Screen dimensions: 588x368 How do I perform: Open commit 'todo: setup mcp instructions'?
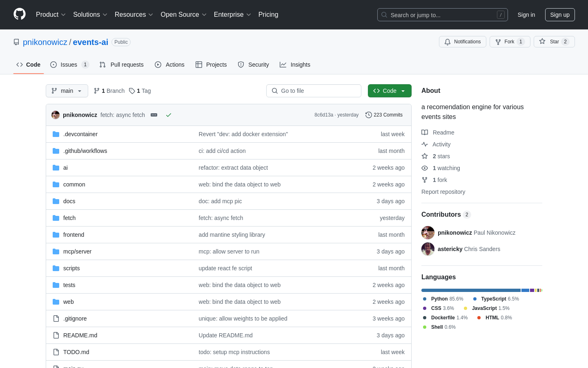234,352
